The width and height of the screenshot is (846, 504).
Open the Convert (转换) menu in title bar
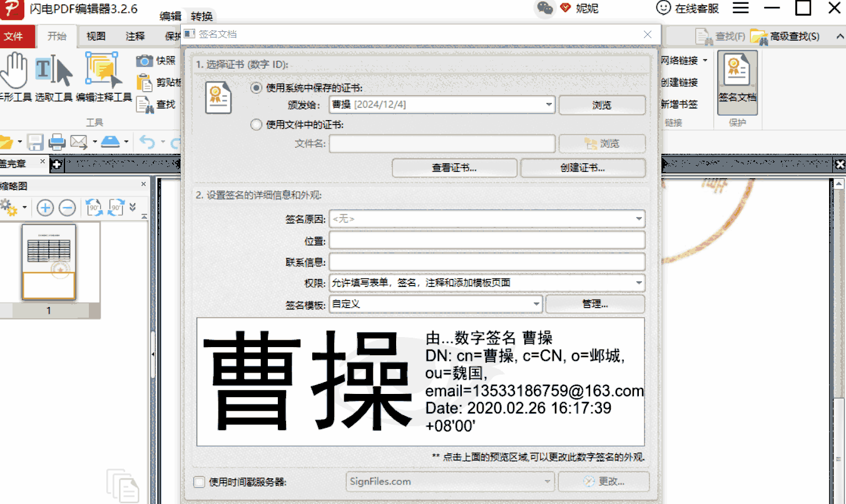[201, 17]
